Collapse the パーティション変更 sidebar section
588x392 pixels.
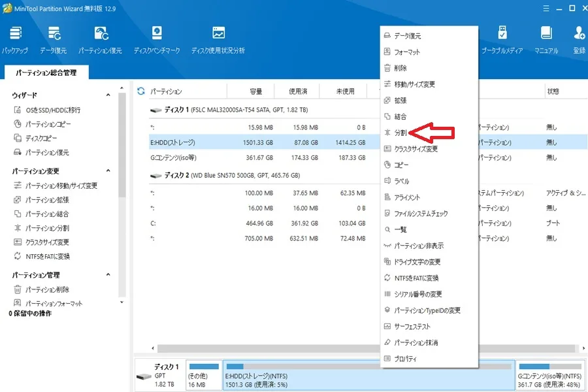(x=108, y=171)
